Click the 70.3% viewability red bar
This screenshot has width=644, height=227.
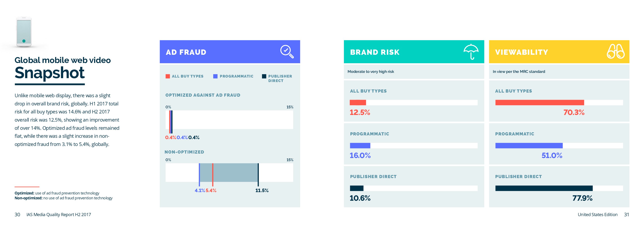point(539,103)
